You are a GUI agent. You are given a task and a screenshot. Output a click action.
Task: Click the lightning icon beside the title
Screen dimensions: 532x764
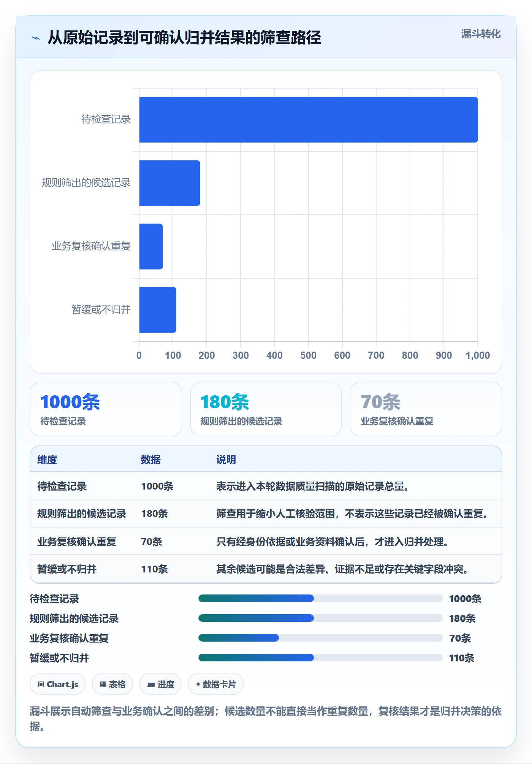[36, 38]
